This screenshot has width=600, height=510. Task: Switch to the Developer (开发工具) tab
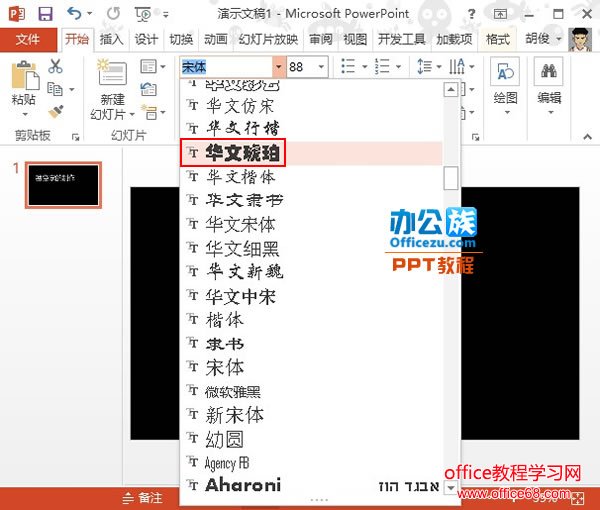(401, 39)
